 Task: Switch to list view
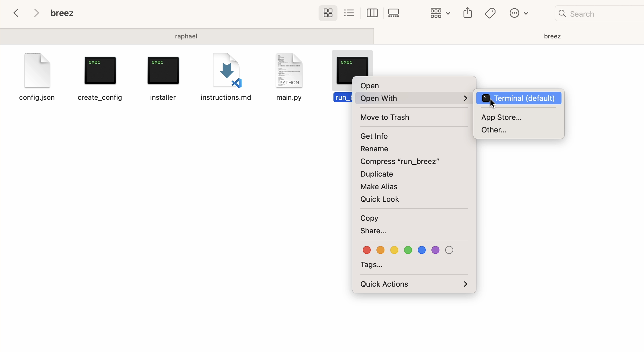coord(350,13)
